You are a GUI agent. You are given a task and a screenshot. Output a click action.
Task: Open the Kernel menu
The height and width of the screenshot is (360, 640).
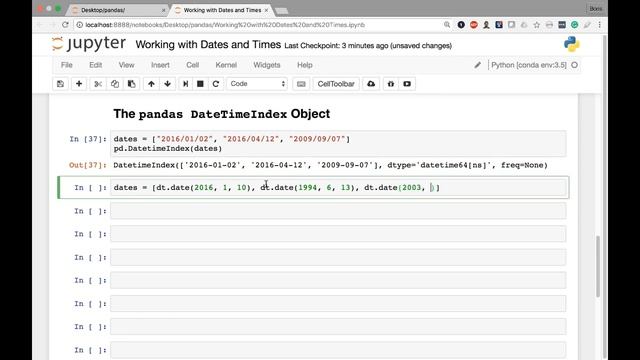pos(226,65)
